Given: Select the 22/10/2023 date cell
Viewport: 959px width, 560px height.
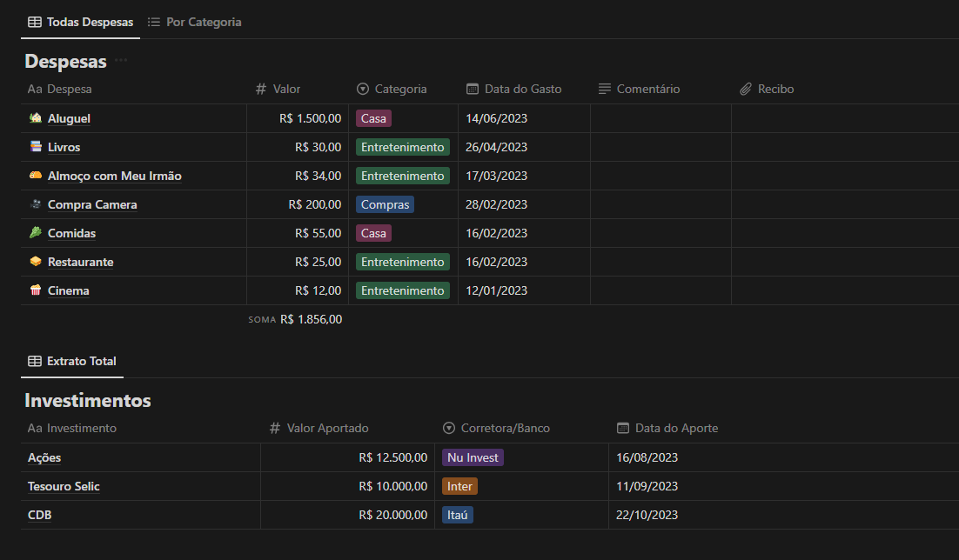Looking at the screenshot, I should coord(783,516).
